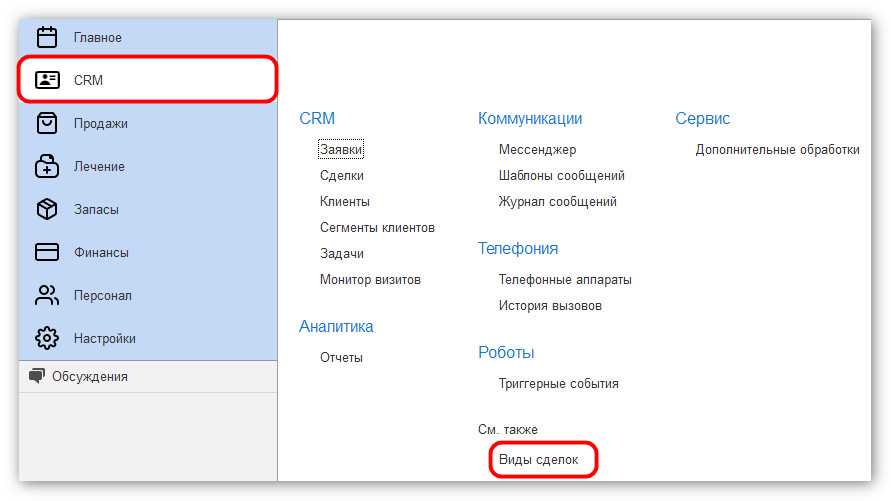The image size is (891, 501).
Task: Select the CRM section label
Action: [x=88, y=80]
